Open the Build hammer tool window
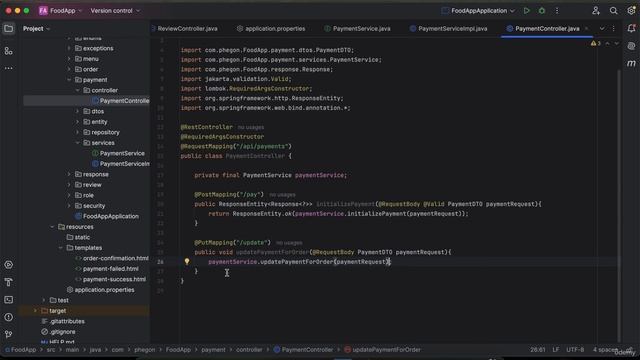This screenshot has height=360, width=640. coord(8,282)
